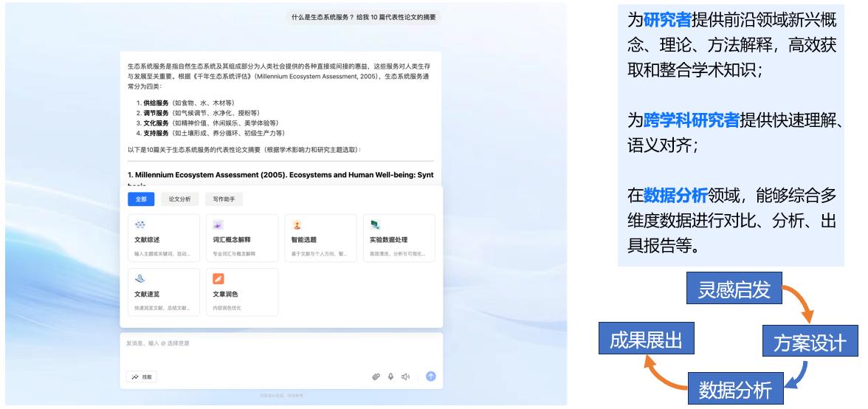Click the orange 文章润色 pencil icon
This screenshot has width=868, height=409.
(218, 279)
